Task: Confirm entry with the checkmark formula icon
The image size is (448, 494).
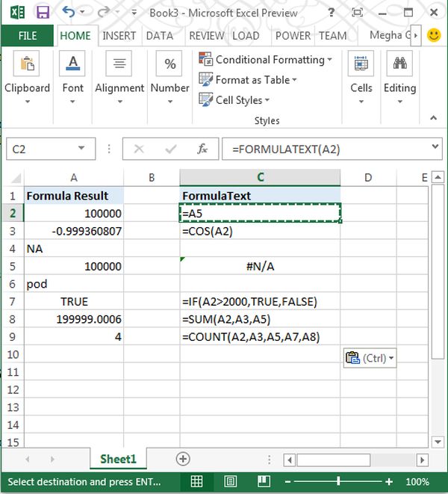Action: (171, 149)
